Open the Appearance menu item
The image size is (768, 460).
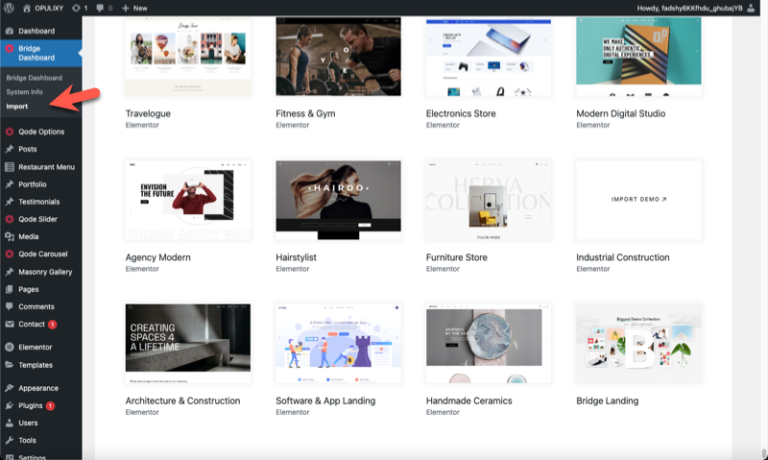38,388
